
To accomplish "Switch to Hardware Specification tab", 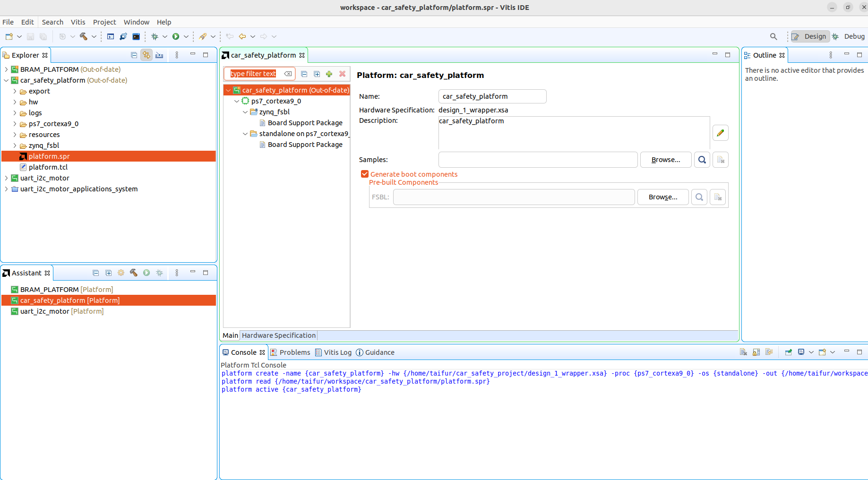I will click(279, 335).
